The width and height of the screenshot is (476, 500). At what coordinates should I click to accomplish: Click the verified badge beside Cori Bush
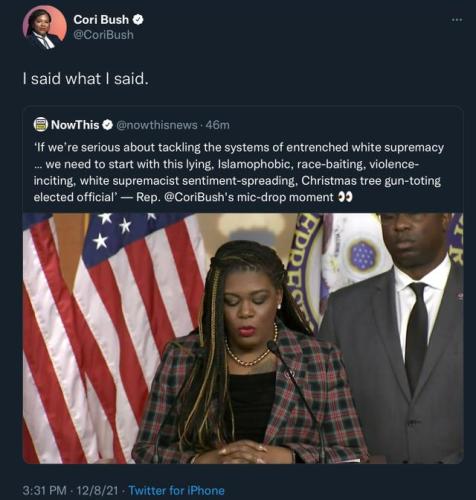(x=138, y=20)
